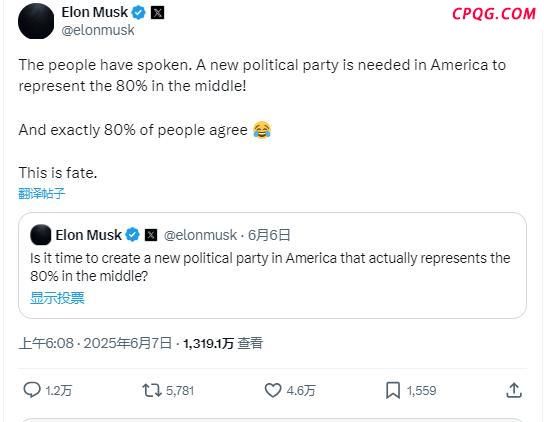Click the 翻译帖子 translate link

[x=42, y=193]
